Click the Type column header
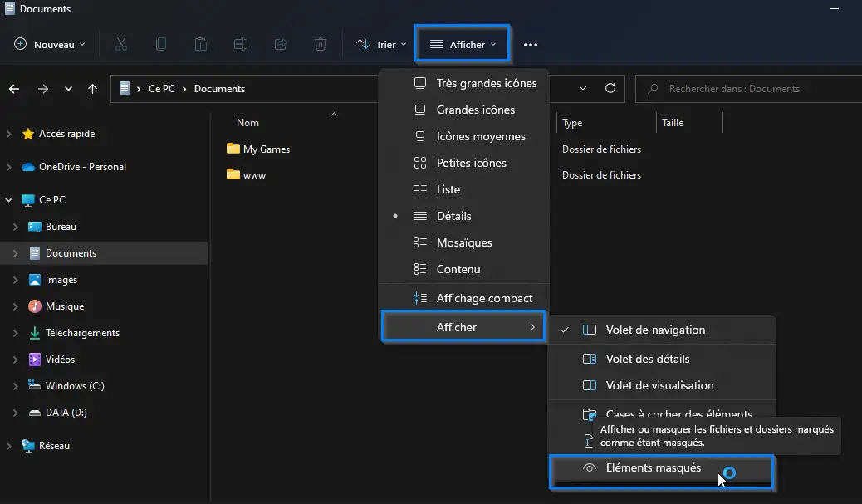 tap(571, 123)
